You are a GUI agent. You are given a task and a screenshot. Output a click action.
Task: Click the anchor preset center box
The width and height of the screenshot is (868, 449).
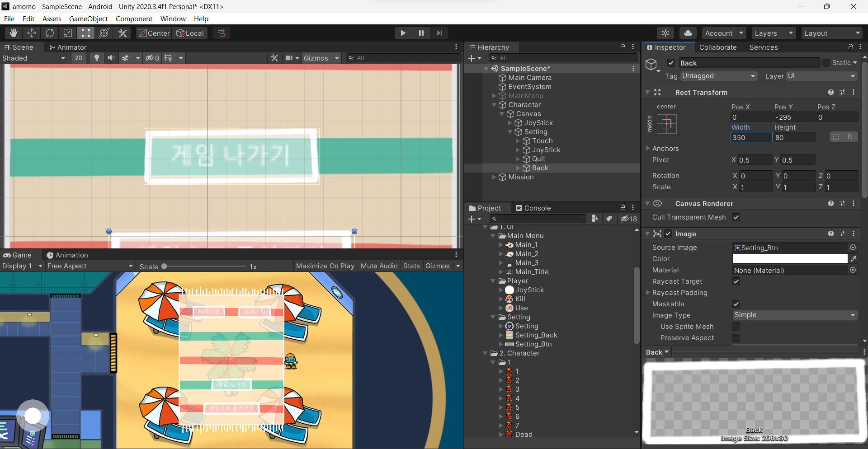pos(666,123)
